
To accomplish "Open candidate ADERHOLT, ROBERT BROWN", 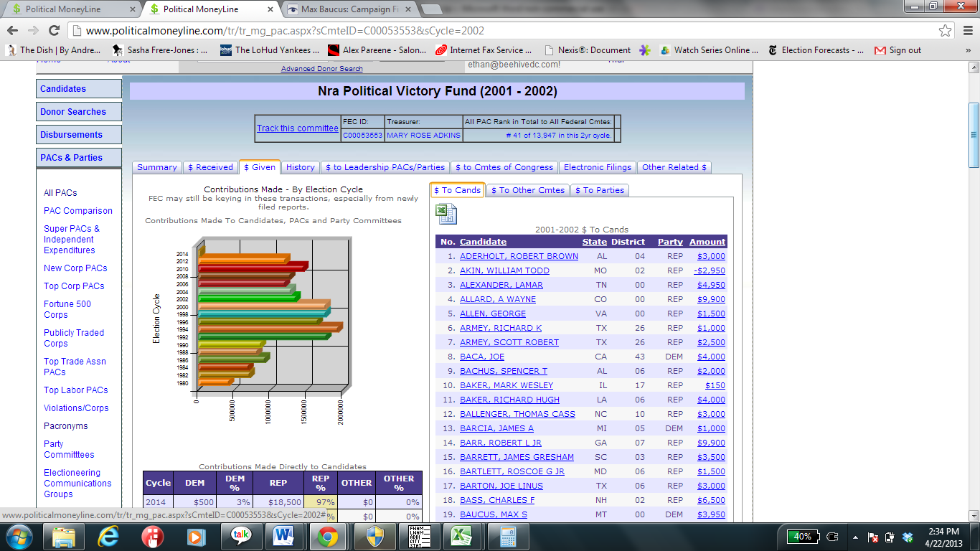I will click(x=519, y=256).
